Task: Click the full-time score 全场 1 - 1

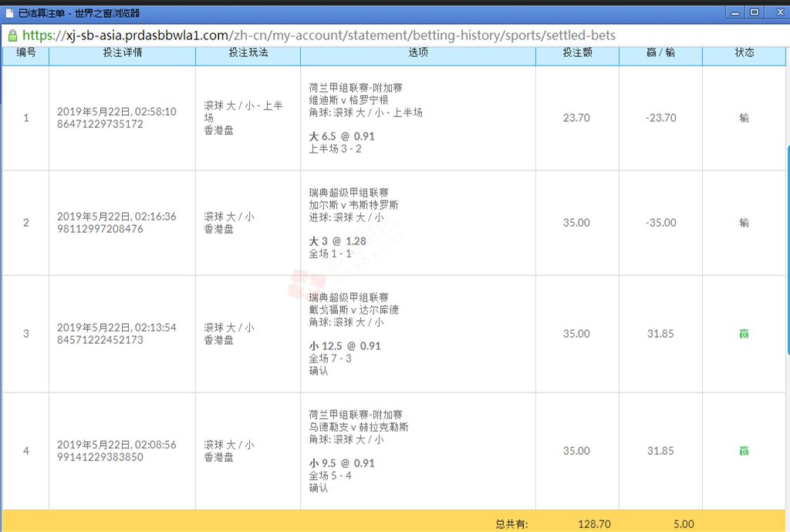Action: coord(330,254)
